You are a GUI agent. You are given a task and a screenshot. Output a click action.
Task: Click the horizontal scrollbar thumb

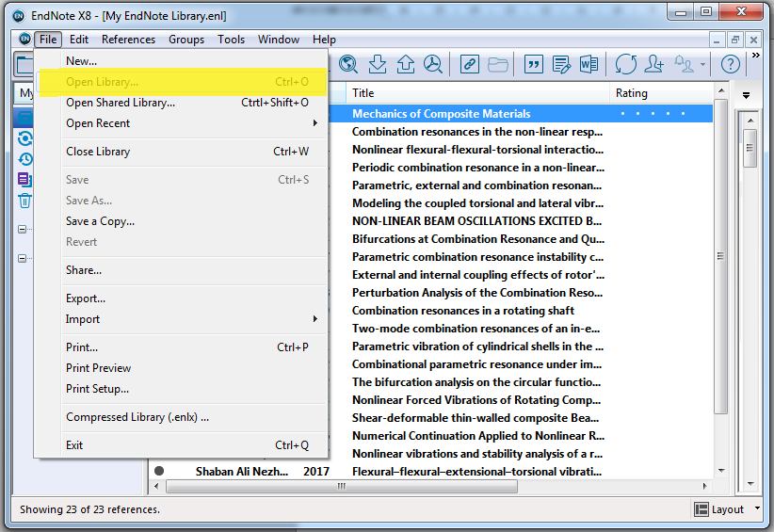[x=342, y=486]
